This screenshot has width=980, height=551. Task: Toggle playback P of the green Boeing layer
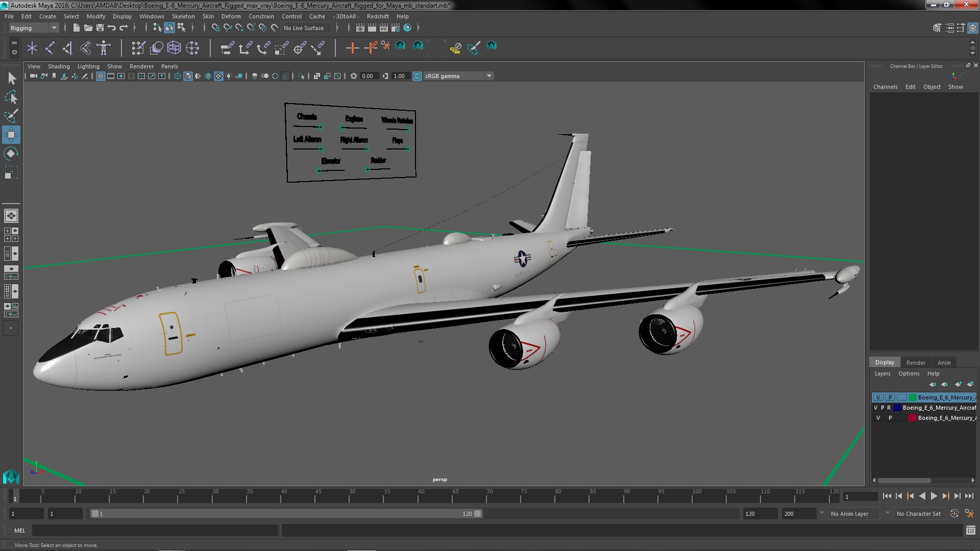(890, 397)
